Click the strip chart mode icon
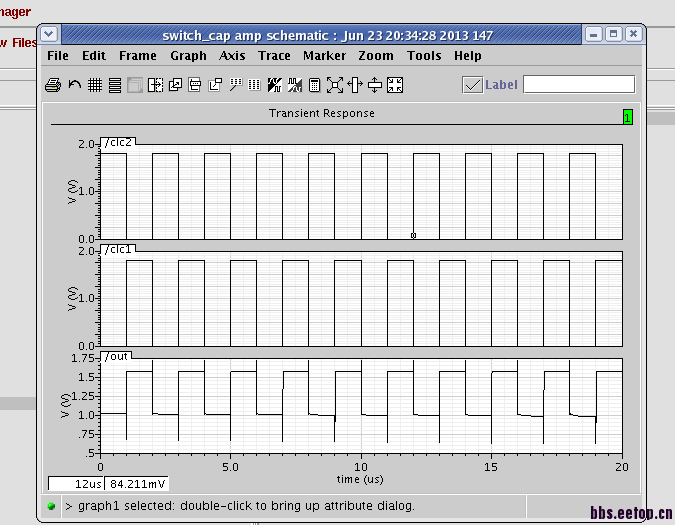Image resolution: width=675 pixels, height=525 pixels. coord(115,85)
